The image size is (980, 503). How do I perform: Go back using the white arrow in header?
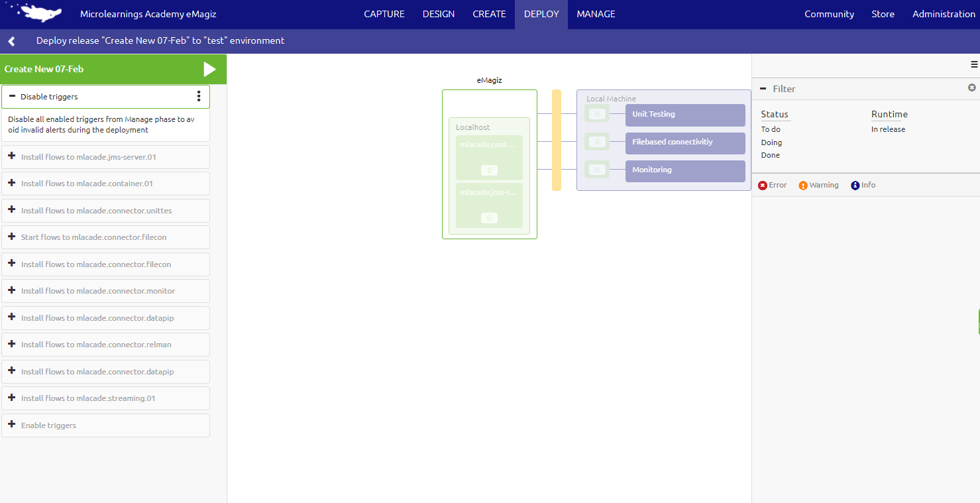click(11, 40)
